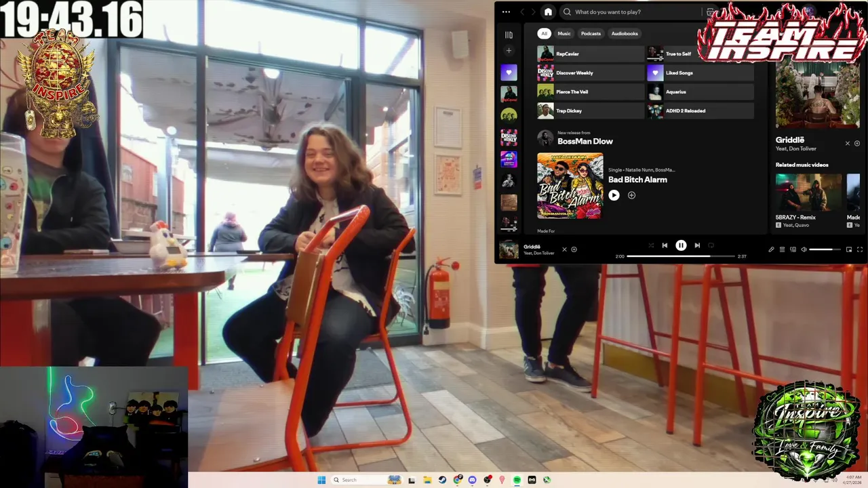868x488 pixels.
Task: Open the Aquarius shortcut tile
Action: pyautogui.click(x=701, y=91)
